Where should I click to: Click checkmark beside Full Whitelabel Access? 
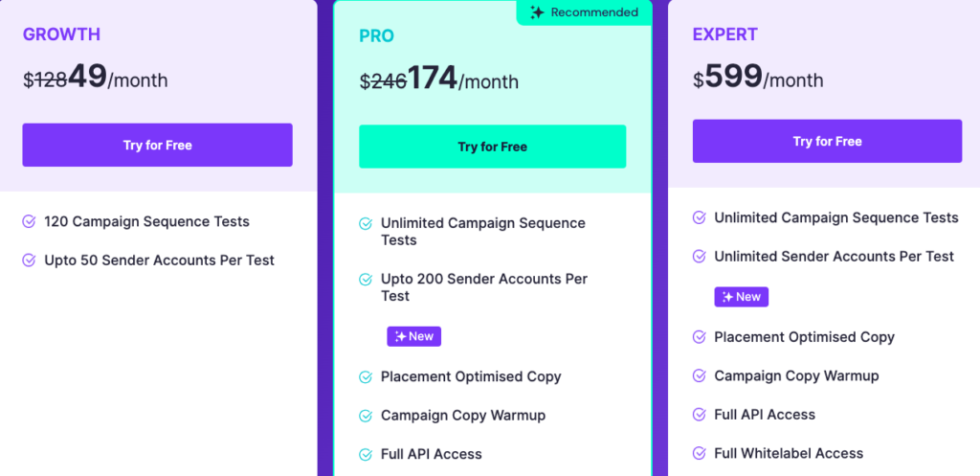(x=699, y=454)
